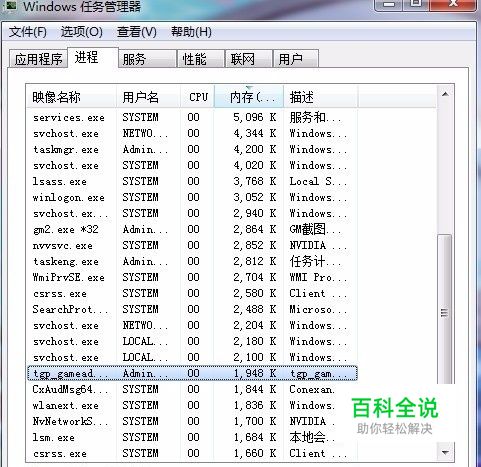
Task: Sort by CPU column header
Action: point(197,97)
